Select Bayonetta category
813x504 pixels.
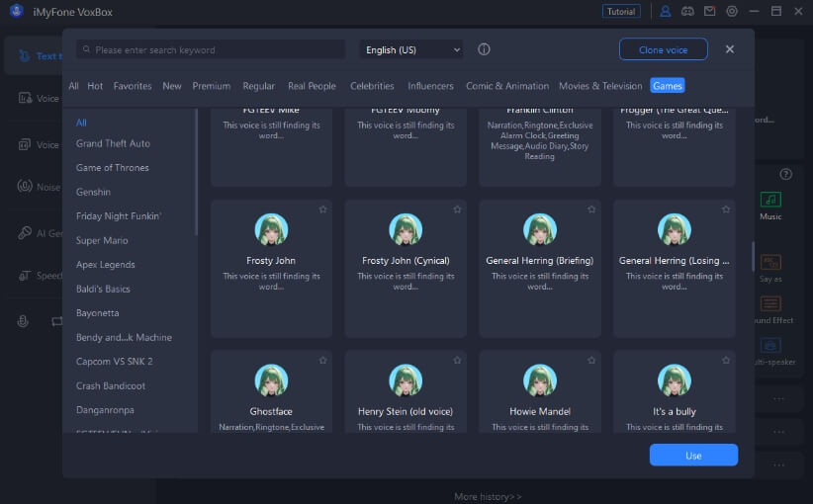pyautogui.click(x=98, y=313)
